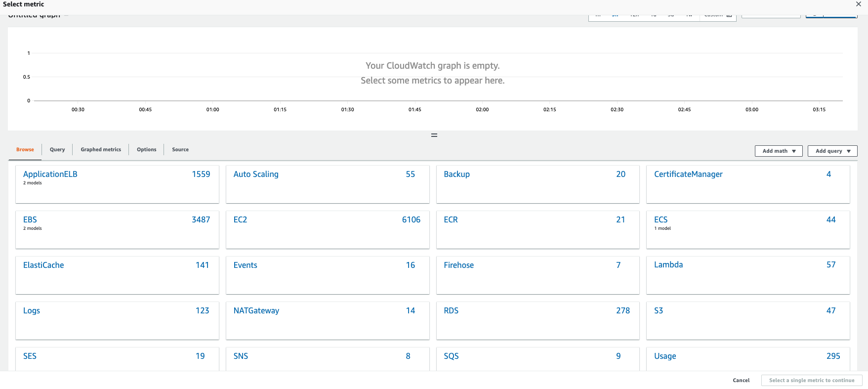Open the ApplicationELB namespace

point(50,174)
